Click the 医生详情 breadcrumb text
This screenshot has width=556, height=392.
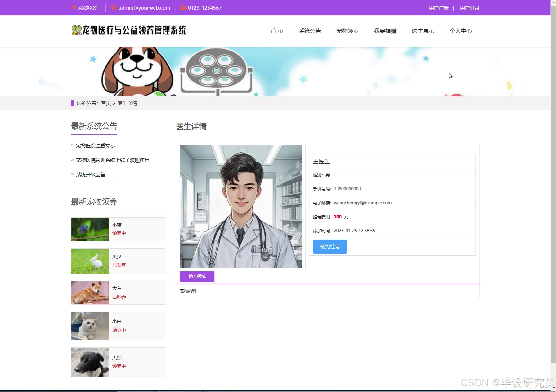pyautogui.click(x=127, y=103)
